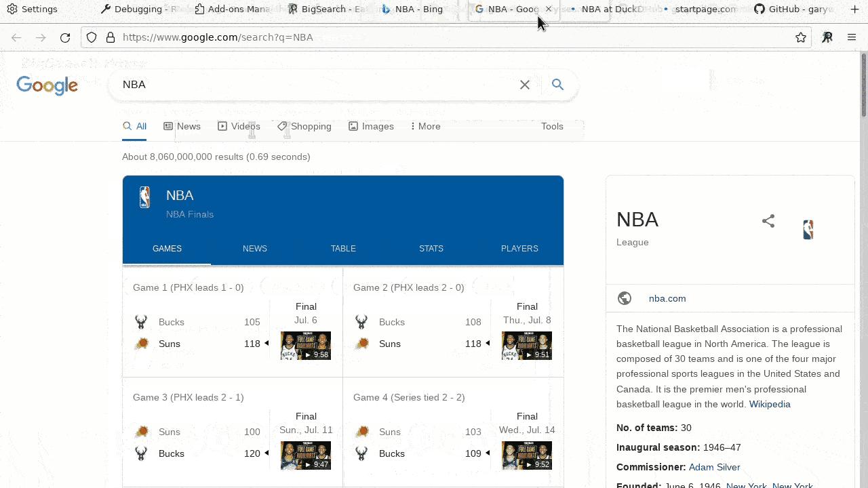The height and width of the screenshot is (488, 868).
Task: Select the NEWS tab in NBA panel
Action: (x=255, y=249)
